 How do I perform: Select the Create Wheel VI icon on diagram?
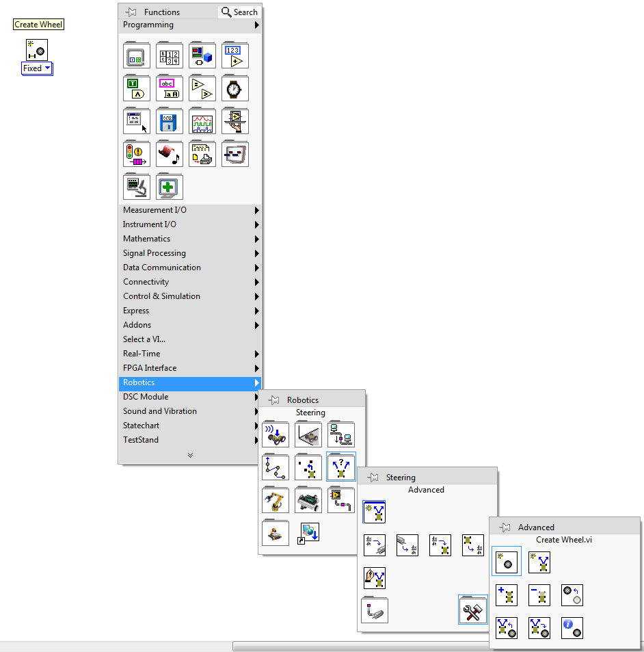coord(37,50)
